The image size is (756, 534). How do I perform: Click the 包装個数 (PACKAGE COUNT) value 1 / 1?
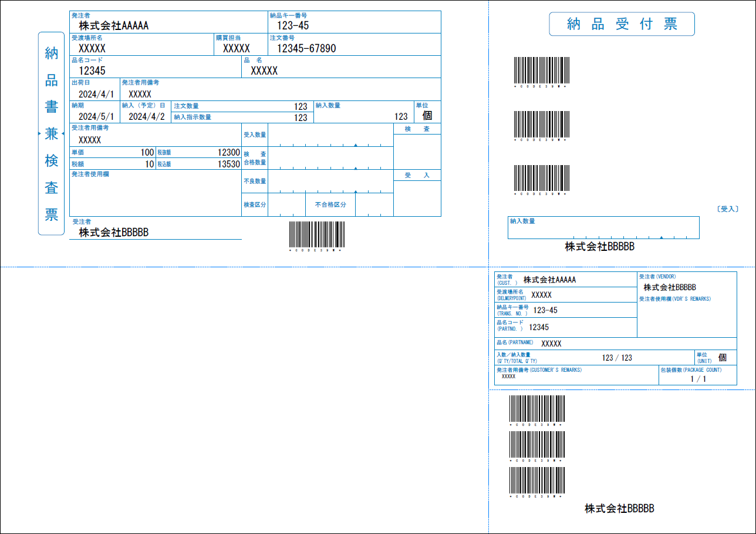point(698,379)
